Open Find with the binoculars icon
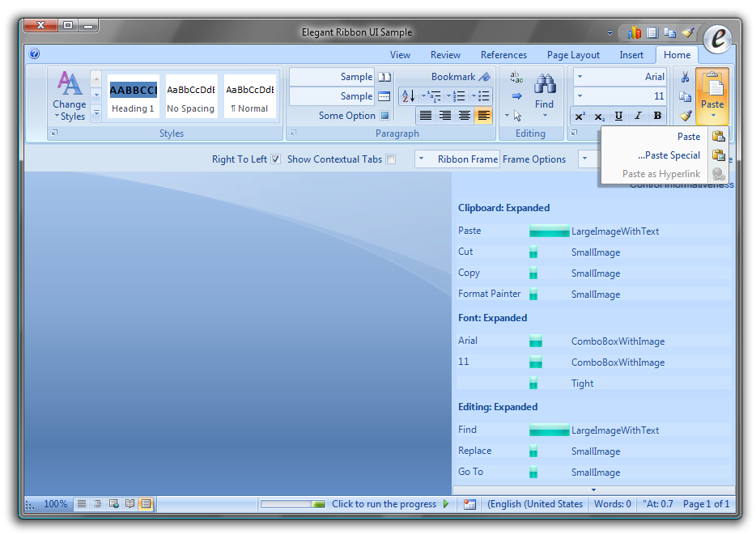The height and width of the screenshot is (534, 756). pos(545,84)
